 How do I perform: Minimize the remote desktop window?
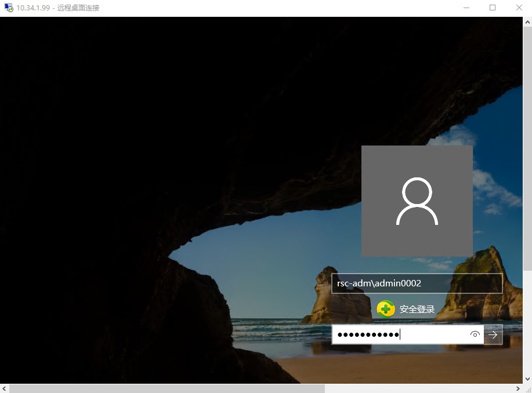tap(466, 8)
